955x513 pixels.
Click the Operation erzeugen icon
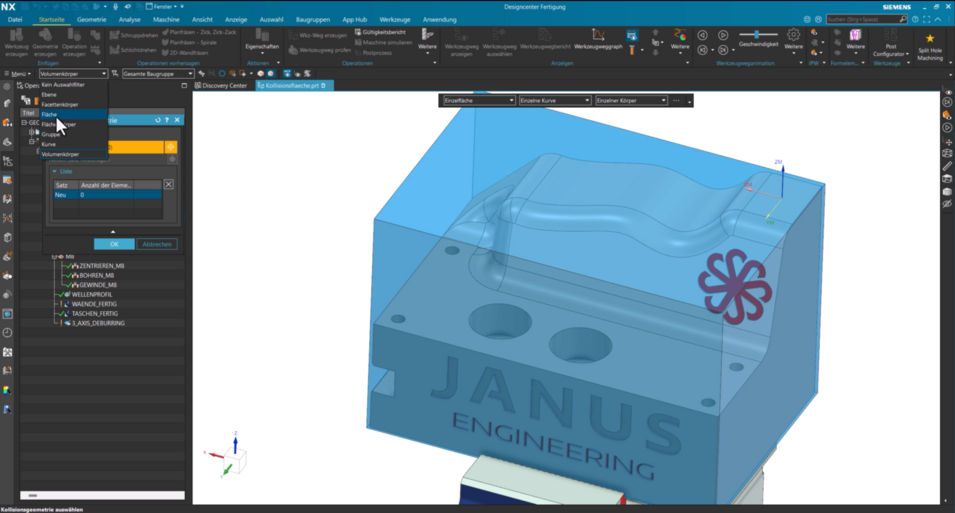click(x=74, y=35)
